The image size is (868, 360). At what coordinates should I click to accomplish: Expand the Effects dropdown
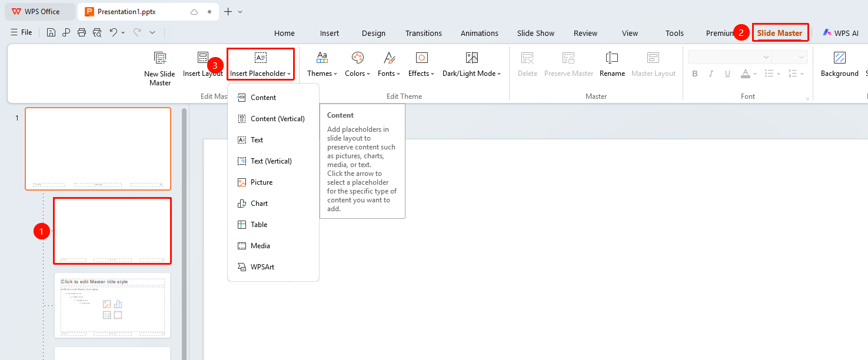[421, 65]
